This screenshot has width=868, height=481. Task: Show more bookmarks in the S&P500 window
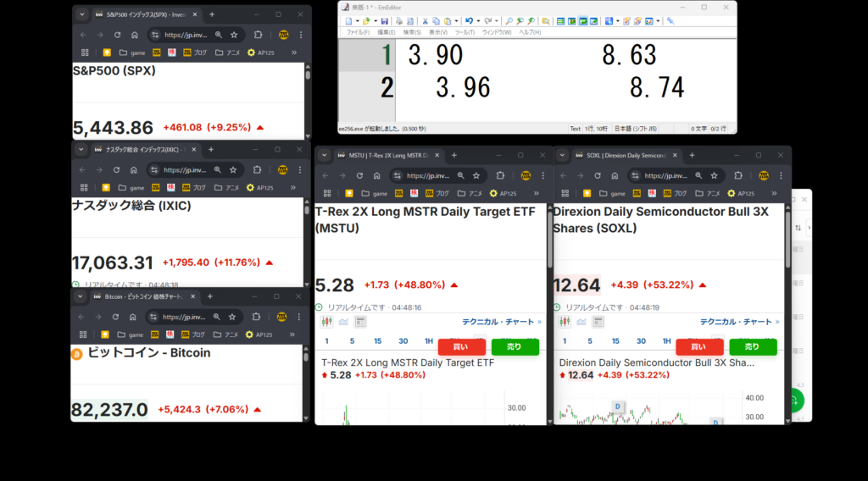294,53
